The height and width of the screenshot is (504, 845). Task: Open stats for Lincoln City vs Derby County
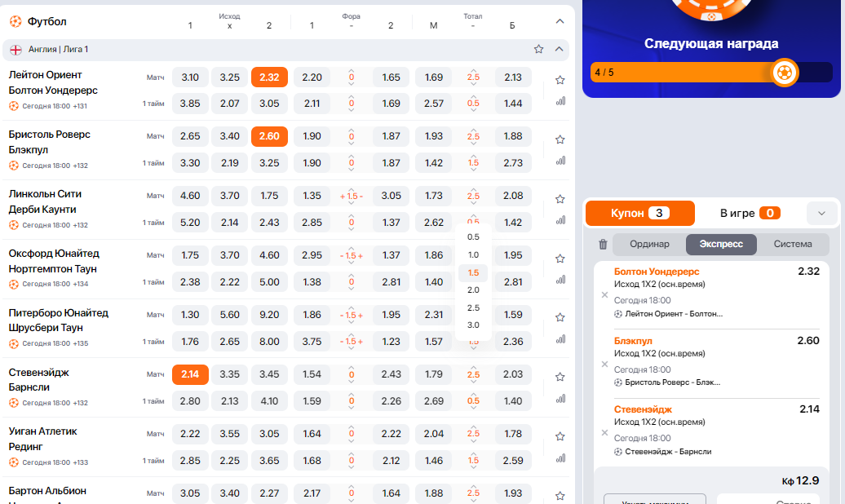pyautogui.click(x=560, y=220)
